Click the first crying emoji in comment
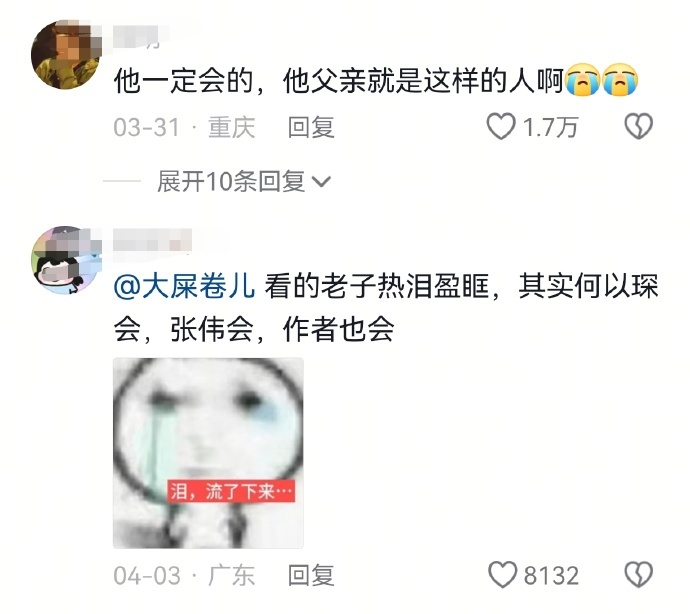Screen dimensions: 690x614 click(x=582, y=80)
